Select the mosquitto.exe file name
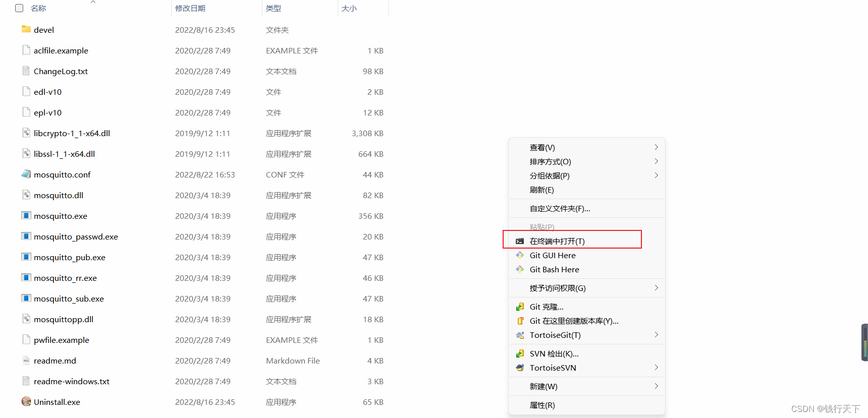The width and height of the screenshot is (868, 418). click(x=61, y=216)
